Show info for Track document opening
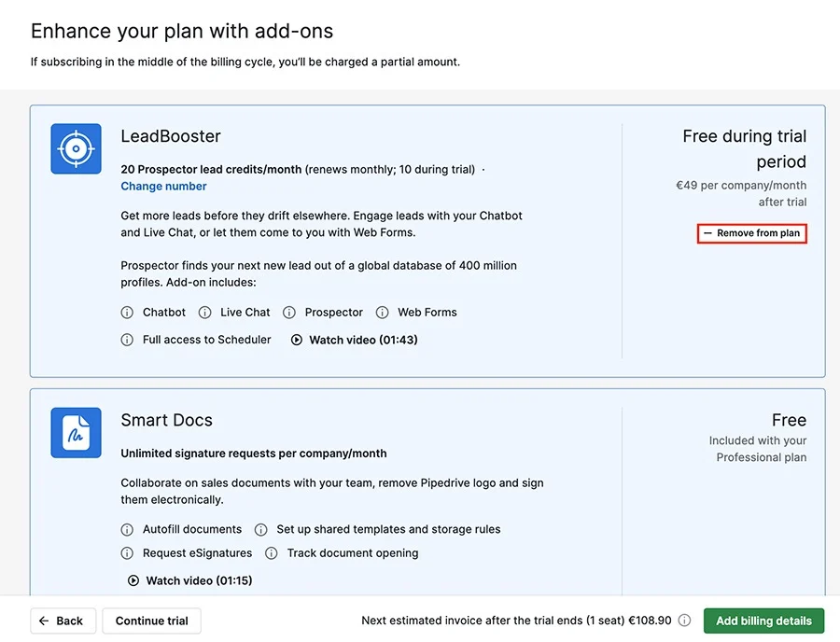This screenshot has width=840, height=642. pos(272,553)
